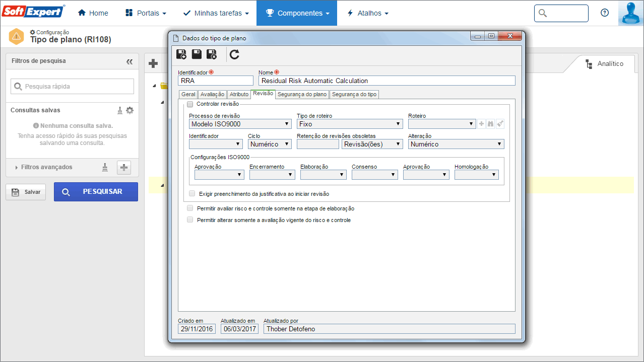Click the help question mark icon
Image resolution: width=644 pixels, height=362 pixels.
pos(605,13)
